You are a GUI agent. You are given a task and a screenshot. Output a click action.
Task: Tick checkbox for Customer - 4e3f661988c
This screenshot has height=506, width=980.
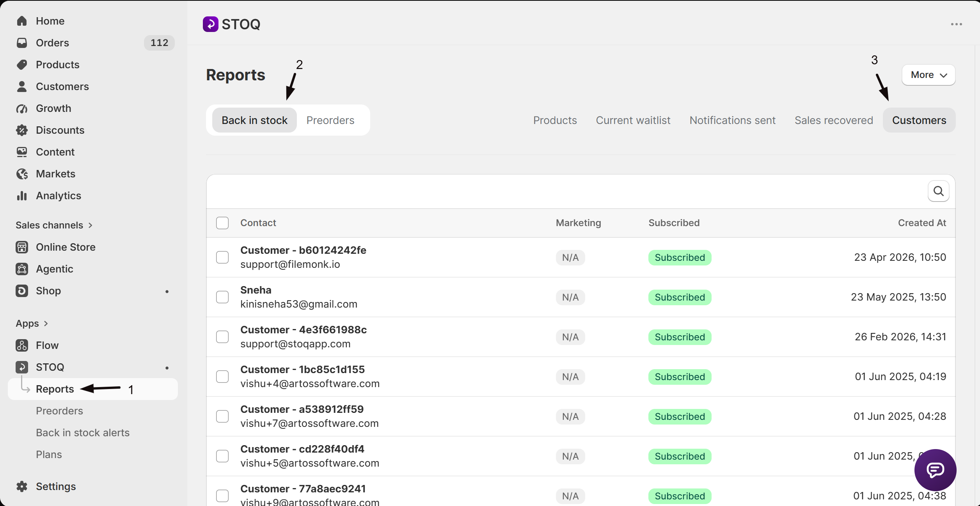pos(222,337)
